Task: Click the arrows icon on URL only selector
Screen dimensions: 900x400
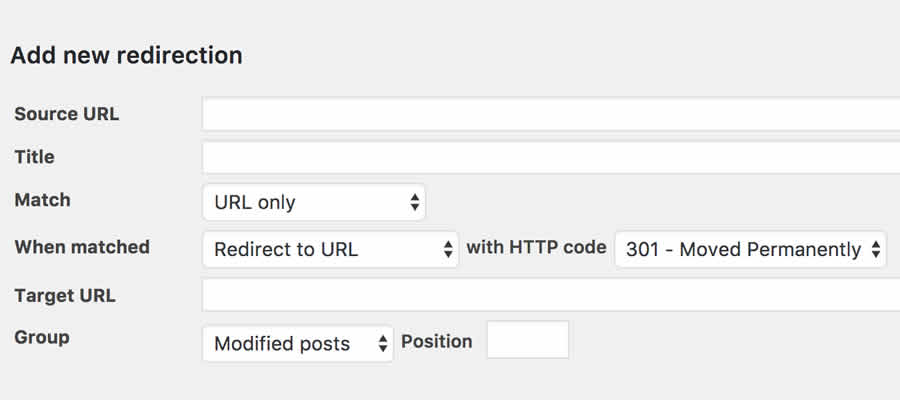Action: pyautogui.click(x=415, y=202)
